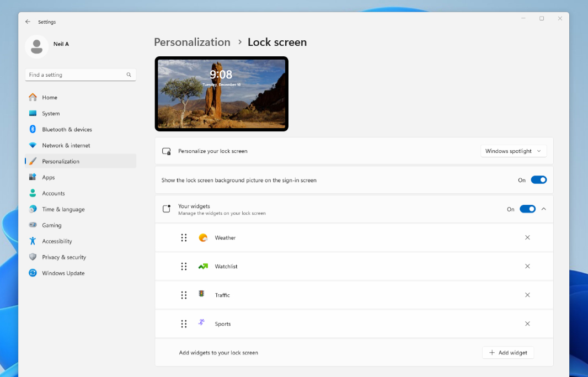Click the Watchlist widget icon
The image size is (588, 377).
pyautogui.click(x=203, y=266)
